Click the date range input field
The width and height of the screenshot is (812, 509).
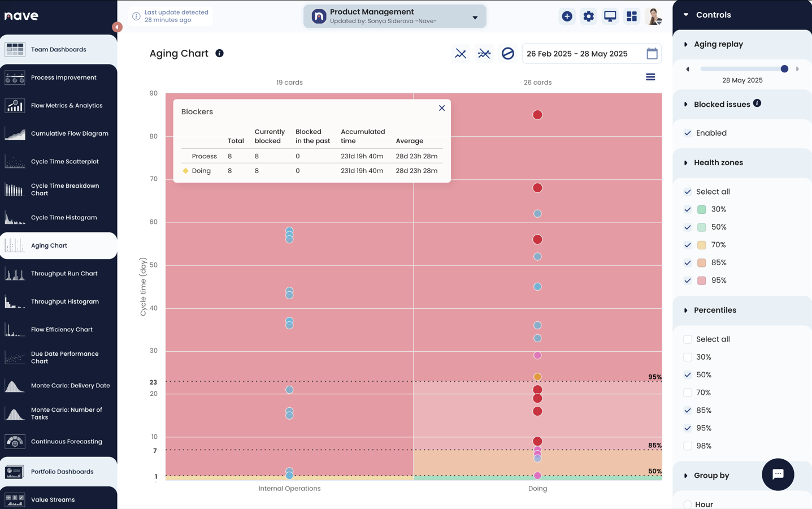coord(582,54)
